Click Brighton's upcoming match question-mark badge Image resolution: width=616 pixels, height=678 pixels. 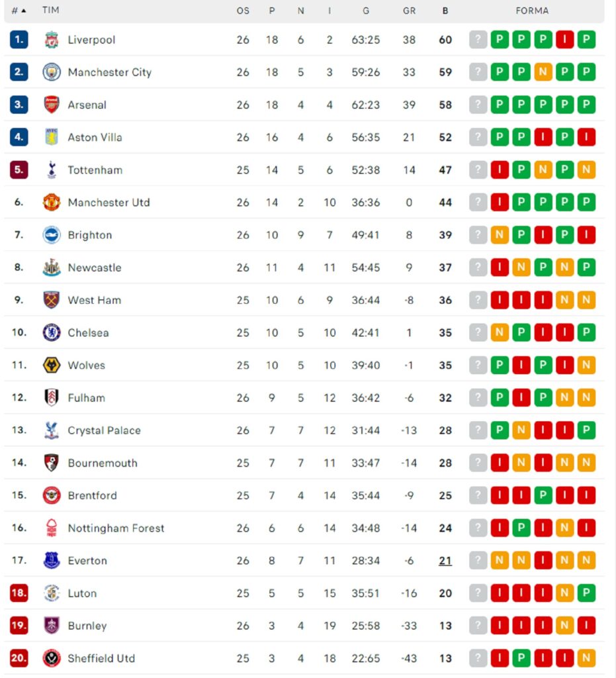click(x=477, y=234)
